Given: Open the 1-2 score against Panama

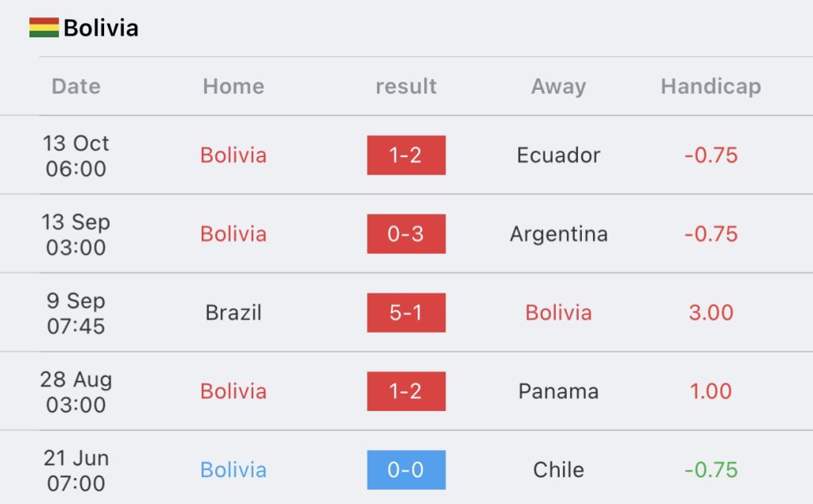Looking at the screenshot, I should [x=406, y=391].
